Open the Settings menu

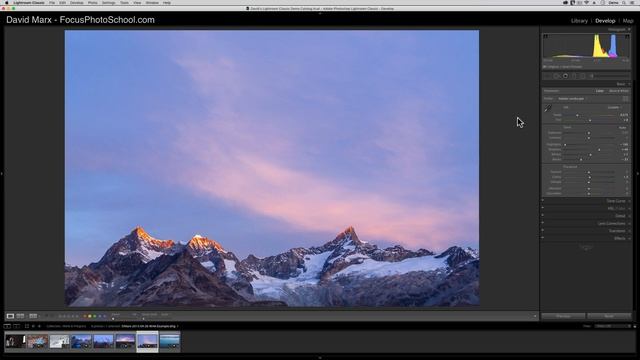109,2
